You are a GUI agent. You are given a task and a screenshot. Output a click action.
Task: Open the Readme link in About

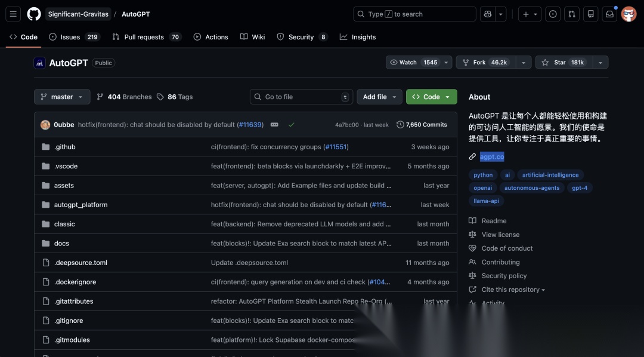click(488, 221)
